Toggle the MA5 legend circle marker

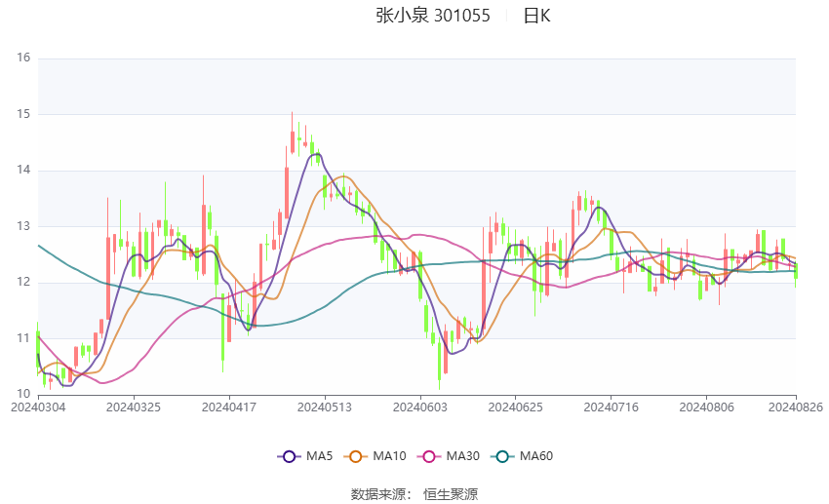(289, 456)
